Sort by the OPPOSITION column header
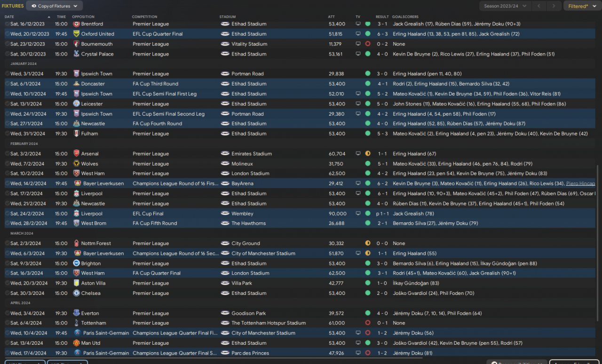 [83, 17]
